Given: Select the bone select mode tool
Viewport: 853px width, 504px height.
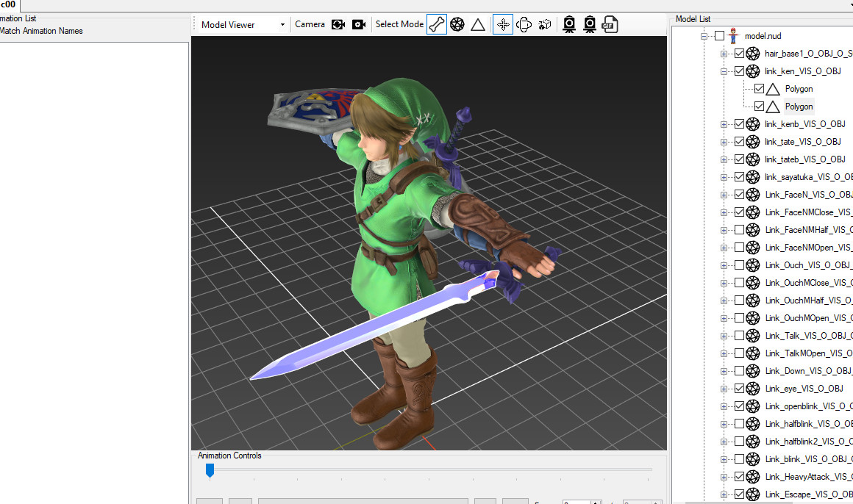Looking at the screenshot, I should [x=437, y=24].
